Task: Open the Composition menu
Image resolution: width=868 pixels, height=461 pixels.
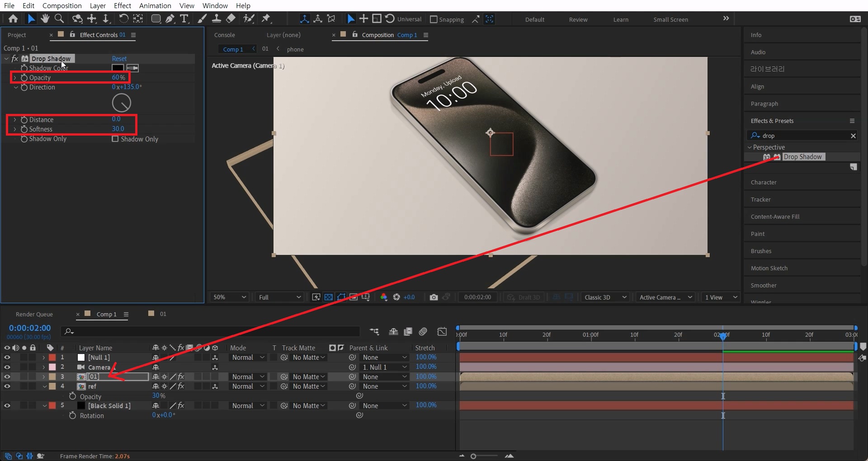Action: point(62,5)
